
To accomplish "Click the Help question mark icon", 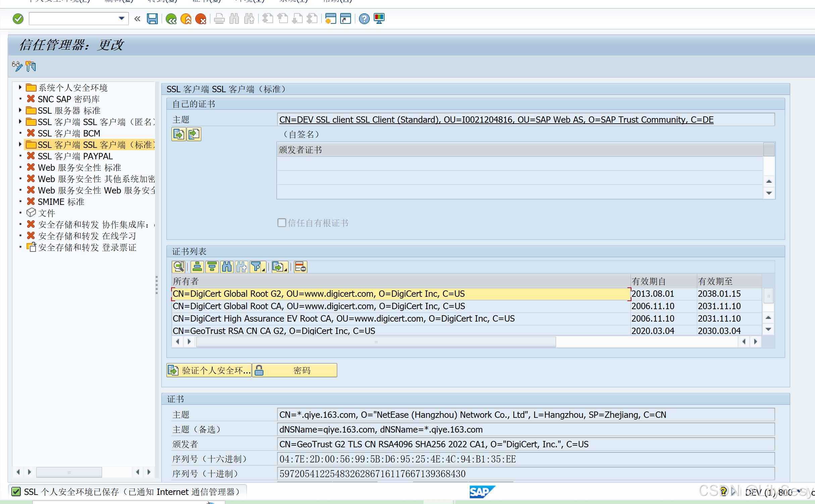I will [x=364, y=19].
